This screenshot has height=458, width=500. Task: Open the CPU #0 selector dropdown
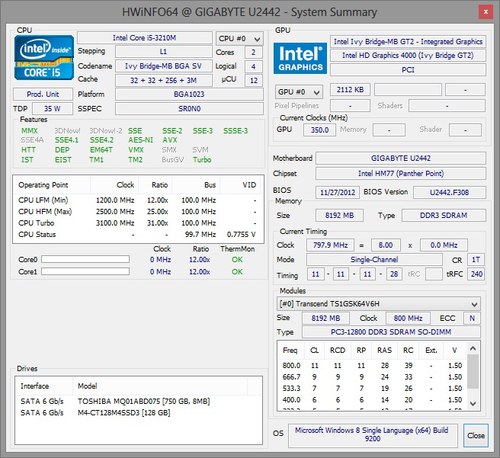click(x=239, y=39)
